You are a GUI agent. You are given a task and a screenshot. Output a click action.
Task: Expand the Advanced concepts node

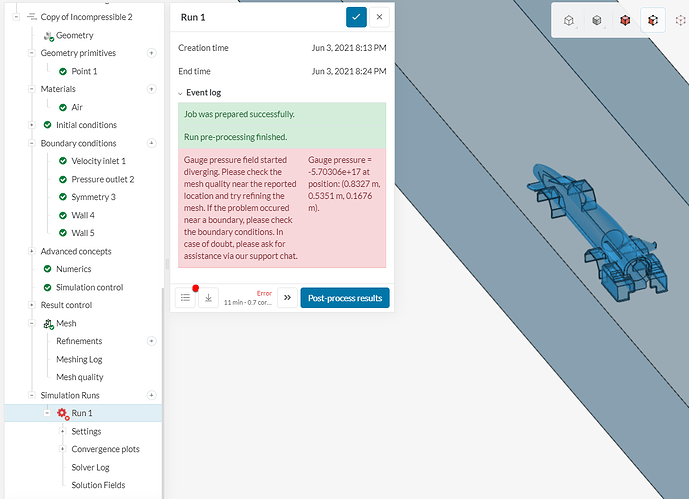point(32,251)
